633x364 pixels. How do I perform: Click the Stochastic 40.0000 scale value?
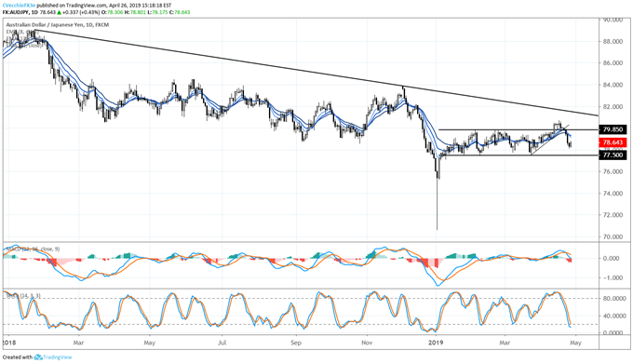point(613,316)
